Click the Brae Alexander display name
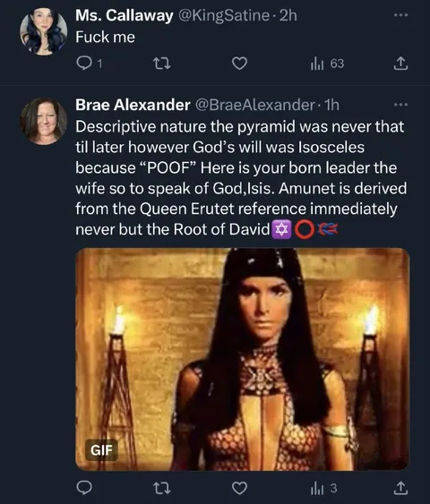Viewport: 430px width, 504px height. pyautogui.click(x=133, y=105)
